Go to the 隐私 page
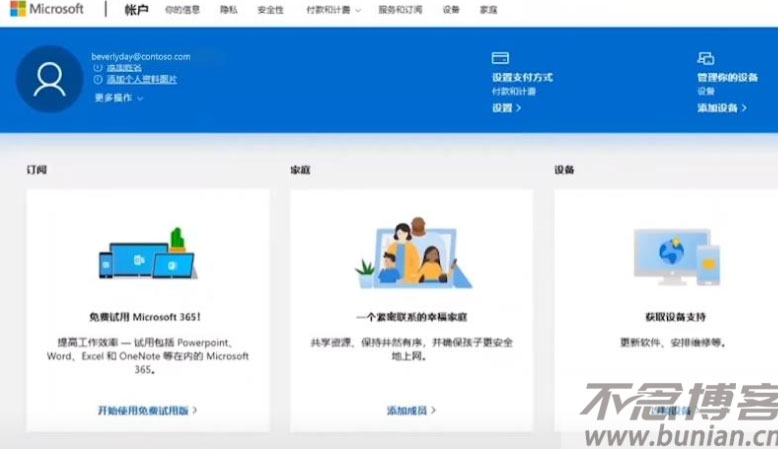Image resolution: width=778 pixels, height=449 pixels. [x=229, y=9]
